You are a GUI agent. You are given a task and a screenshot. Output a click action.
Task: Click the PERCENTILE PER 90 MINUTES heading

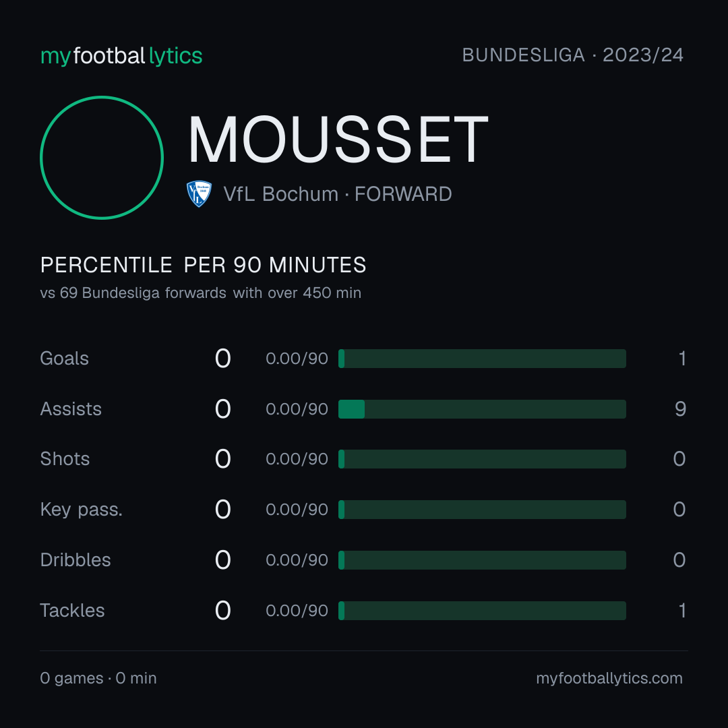[x=204, y=265]
